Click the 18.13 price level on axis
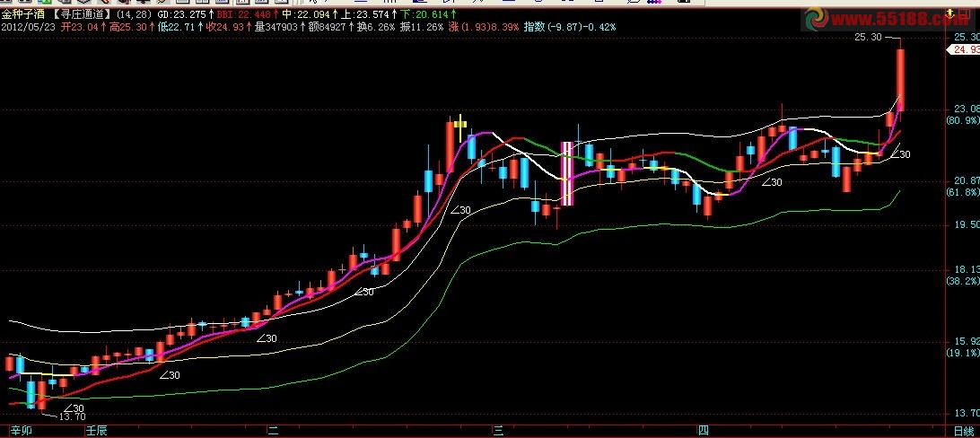 [x=967, y=270]
